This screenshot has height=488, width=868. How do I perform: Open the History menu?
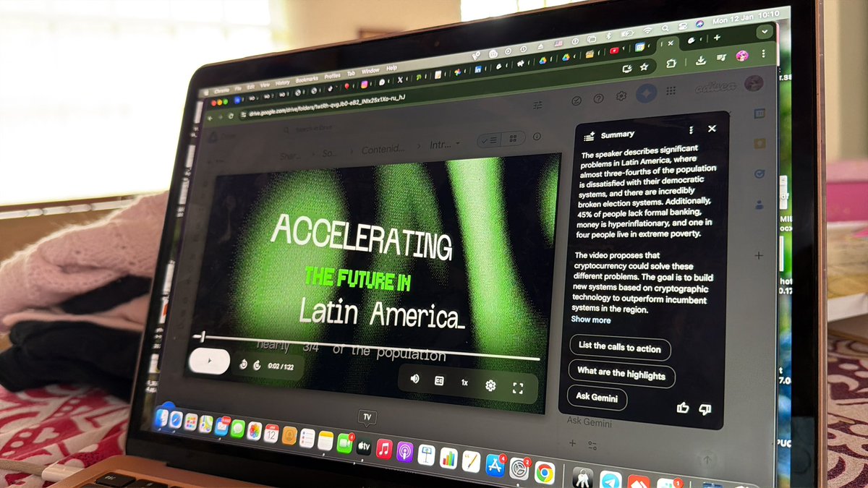coord(283,82)
